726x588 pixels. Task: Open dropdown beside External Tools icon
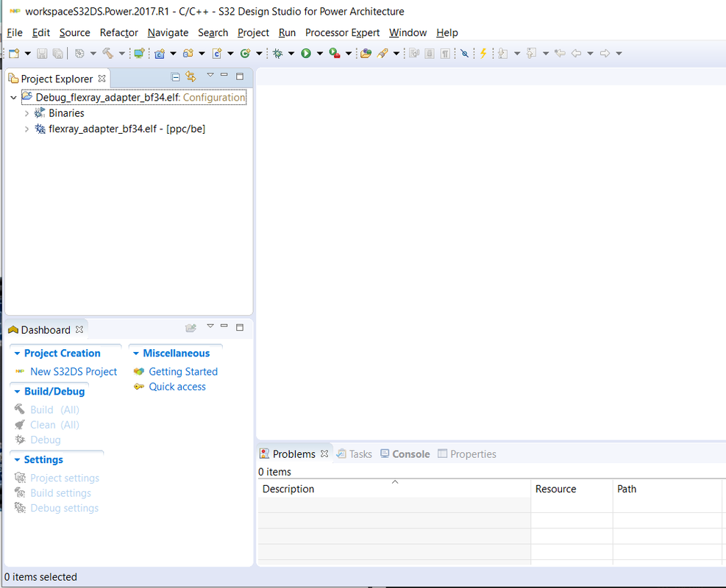click(349, 54)
